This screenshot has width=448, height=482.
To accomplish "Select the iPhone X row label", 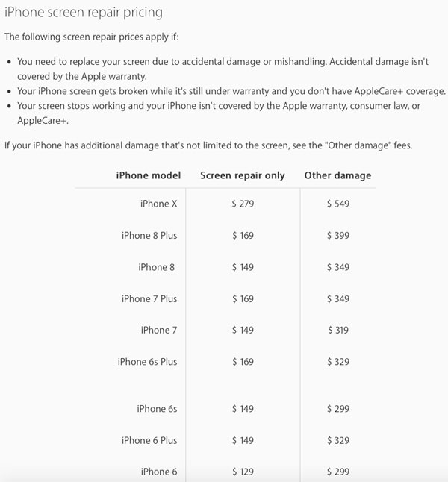I will pyautogui.click(x=158, y=204).
